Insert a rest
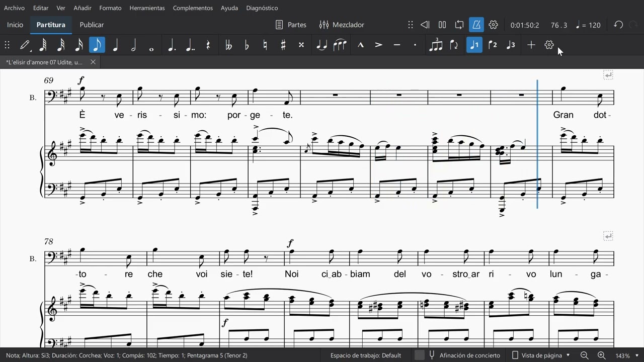The width and height of the screenshot is (644, 362). tap(208, 45)
